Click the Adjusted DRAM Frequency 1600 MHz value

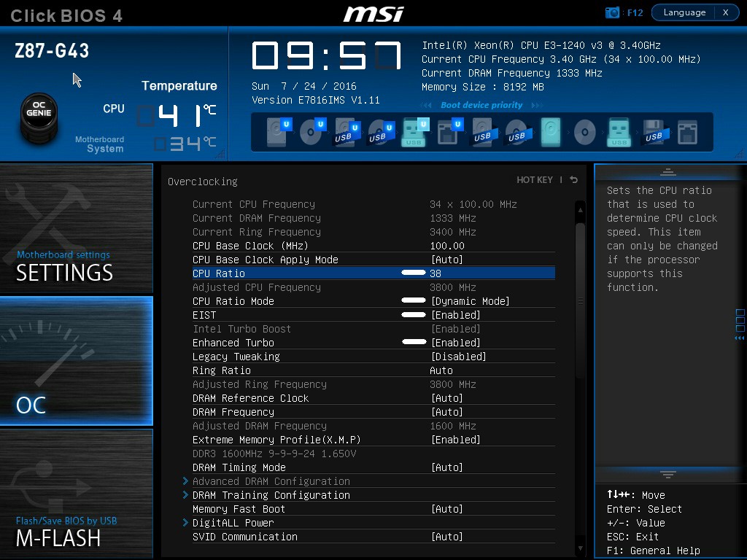tap(452, 426)
